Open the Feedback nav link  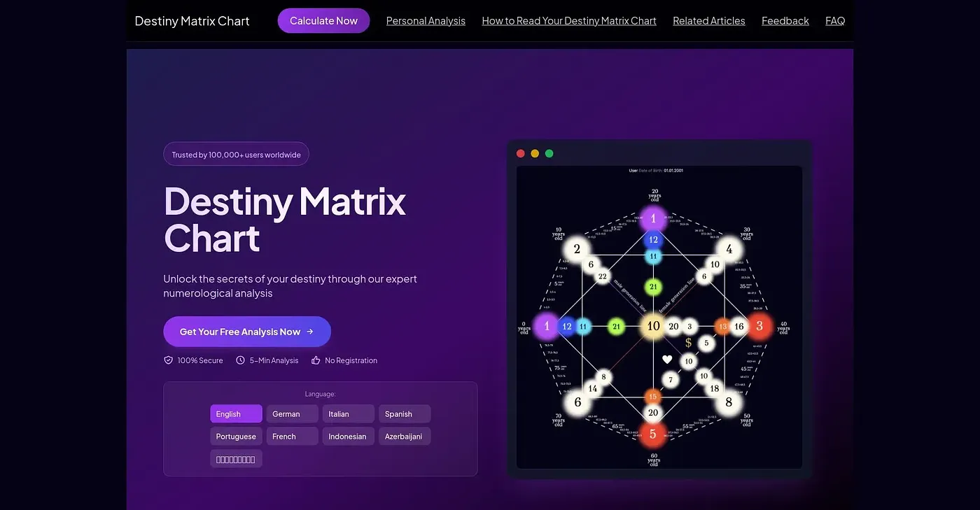tap(785, 21)
